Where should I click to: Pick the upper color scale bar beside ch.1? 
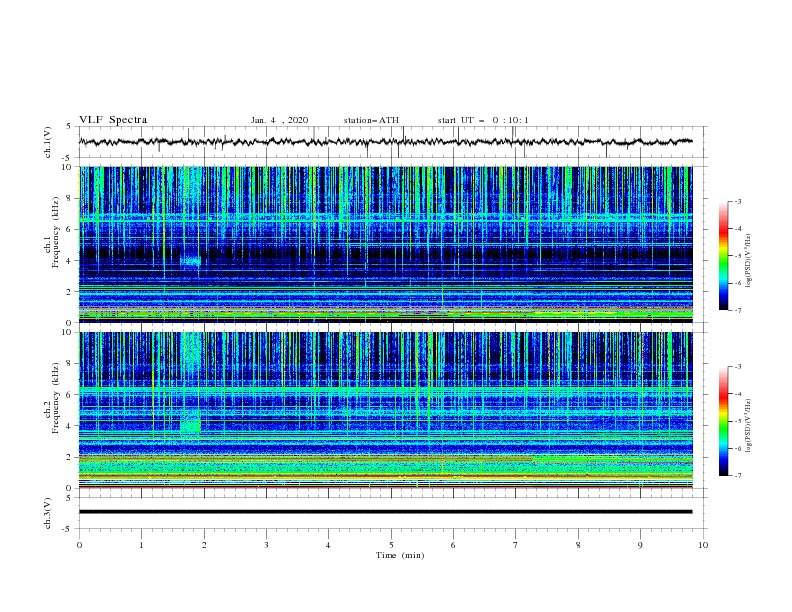(x=723, y=256)
